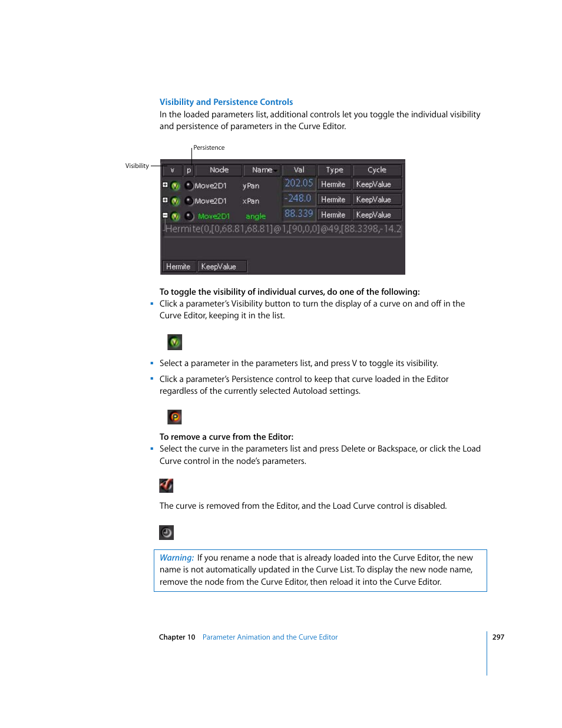This screenshot has height=728, width=562.
Task: Enable persistence for the xPan parameter
Action: click(189, 201)
